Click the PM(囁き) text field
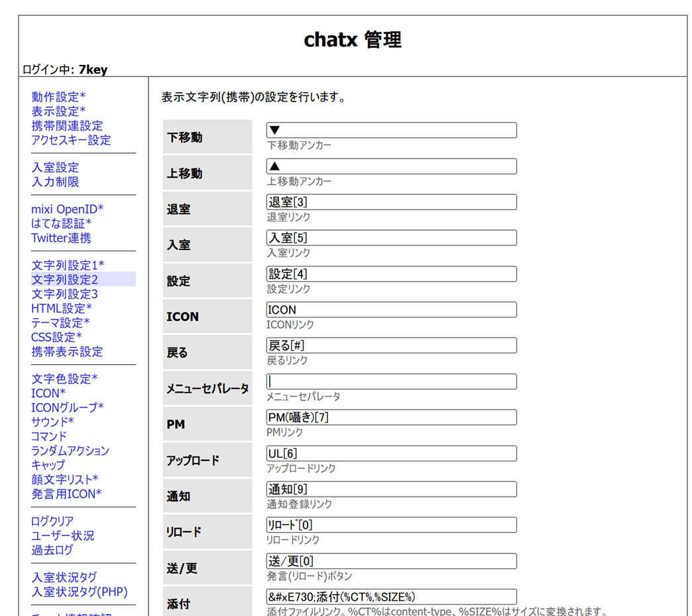This screenshot has width=692, height=616. [391, 417]
